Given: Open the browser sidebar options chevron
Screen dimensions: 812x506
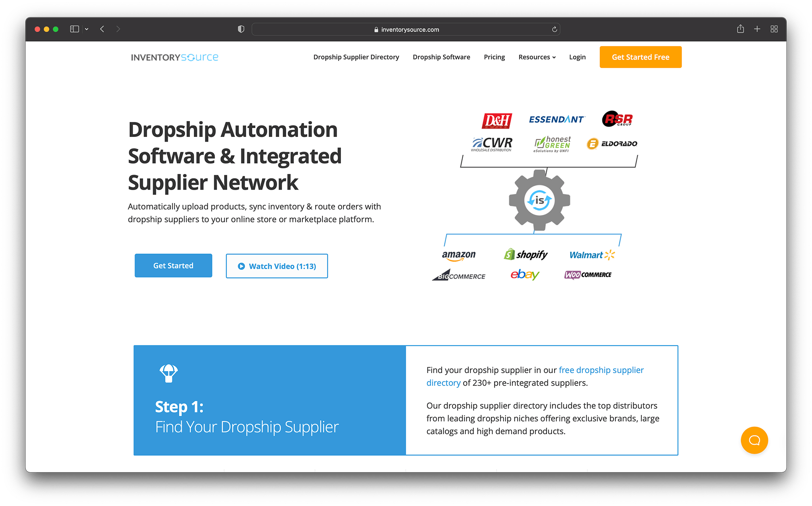Looking at the screenshot, I should pyautogui.click(x=87, y=29).
